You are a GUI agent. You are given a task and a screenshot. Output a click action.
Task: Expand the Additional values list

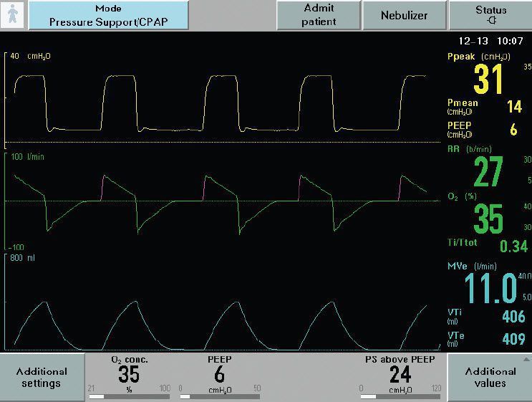pos(490,377)
